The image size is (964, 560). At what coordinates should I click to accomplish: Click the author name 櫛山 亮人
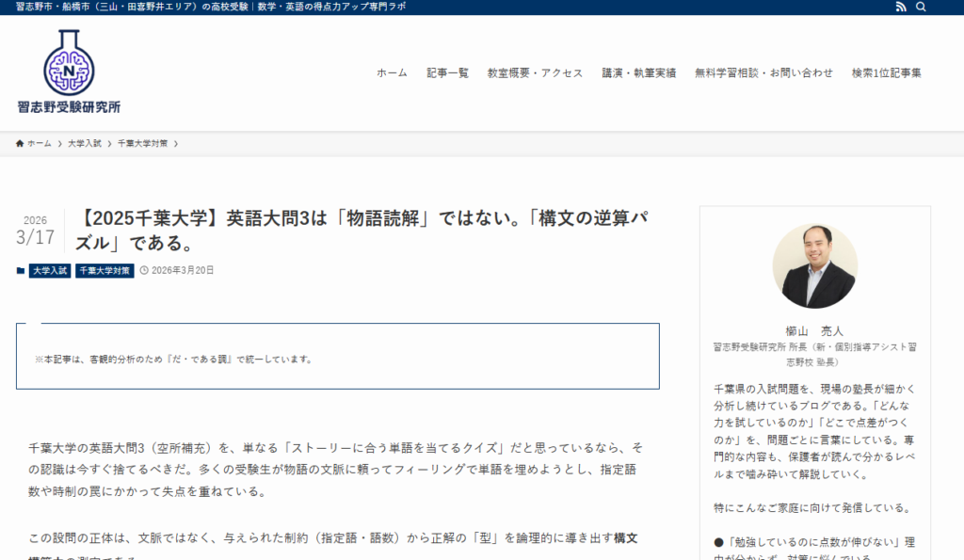click(814, 331)
